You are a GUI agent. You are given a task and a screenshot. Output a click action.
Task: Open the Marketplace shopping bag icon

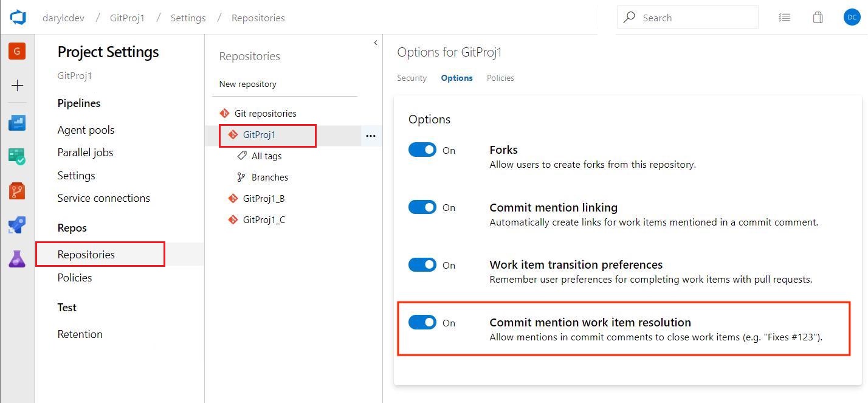818,17
